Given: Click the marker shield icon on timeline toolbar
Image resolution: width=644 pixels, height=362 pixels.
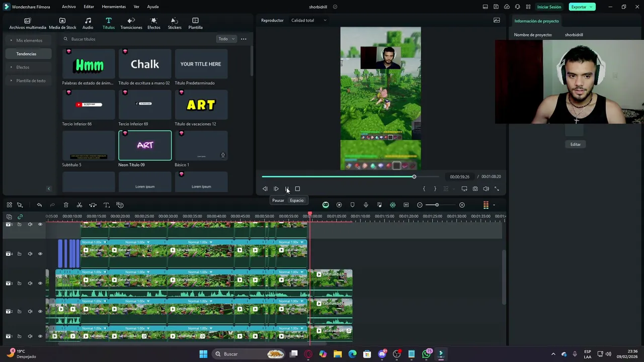Looking at the screenshot, I should point(352,205).
